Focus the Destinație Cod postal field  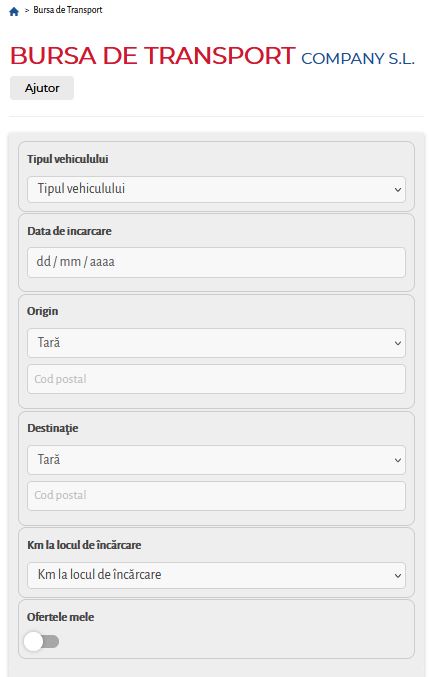216,496
